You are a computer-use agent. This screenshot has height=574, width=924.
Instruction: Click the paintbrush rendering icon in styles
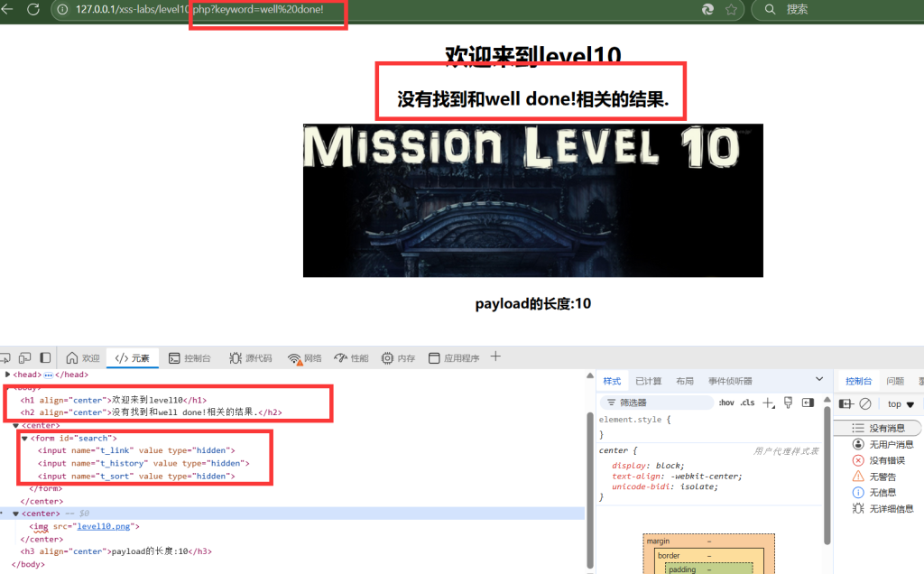pos(788,403)
